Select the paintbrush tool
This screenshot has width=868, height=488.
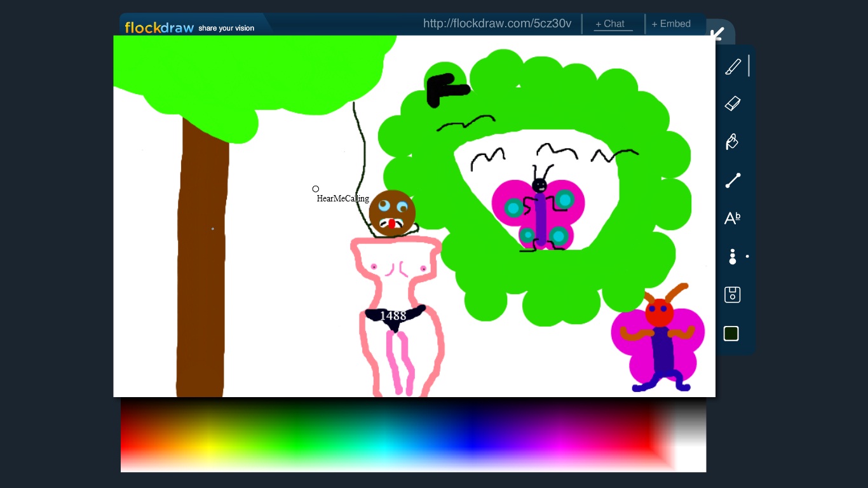[733, 67]
